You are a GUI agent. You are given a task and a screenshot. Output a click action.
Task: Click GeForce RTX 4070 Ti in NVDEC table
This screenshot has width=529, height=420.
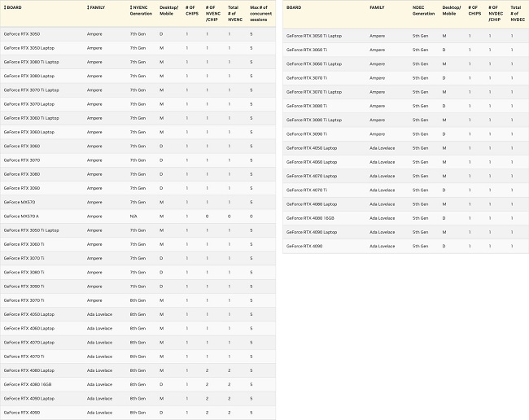click(307, 190)
